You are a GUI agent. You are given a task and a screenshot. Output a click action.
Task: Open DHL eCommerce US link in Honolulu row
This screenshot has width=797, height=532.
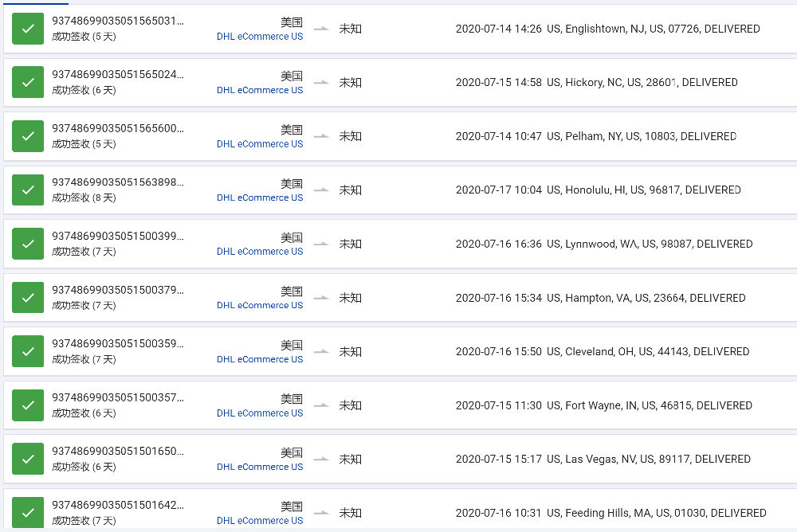coord(260,198)
